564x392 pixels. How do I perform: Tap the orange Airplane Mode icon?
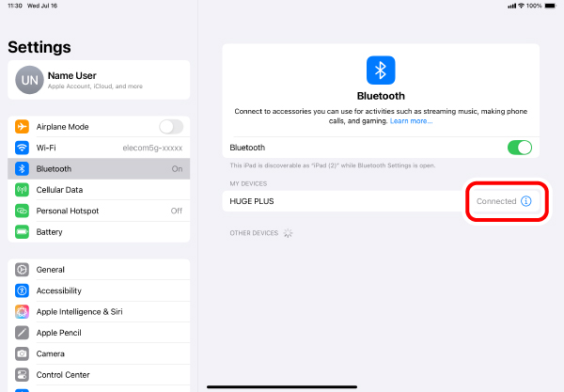pos(22,127)
